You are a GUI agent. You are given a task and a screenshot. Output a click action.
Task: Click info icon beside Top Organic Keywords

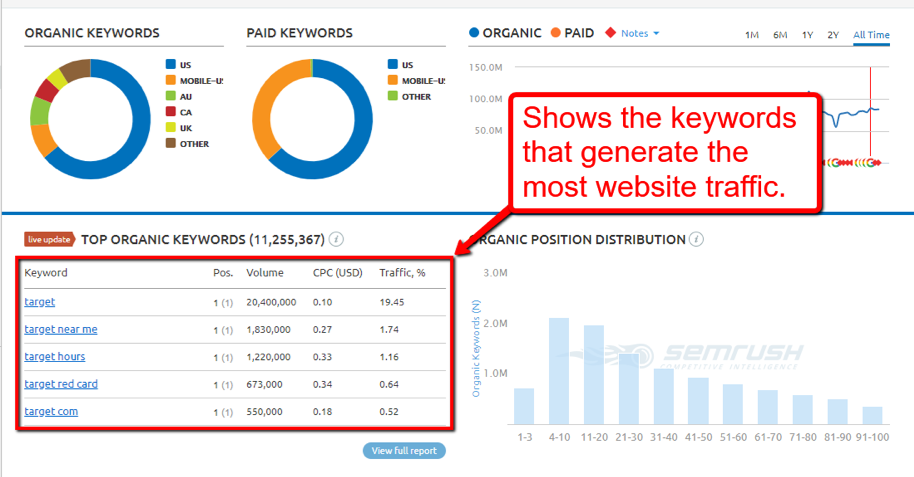[x=337, y=239]
